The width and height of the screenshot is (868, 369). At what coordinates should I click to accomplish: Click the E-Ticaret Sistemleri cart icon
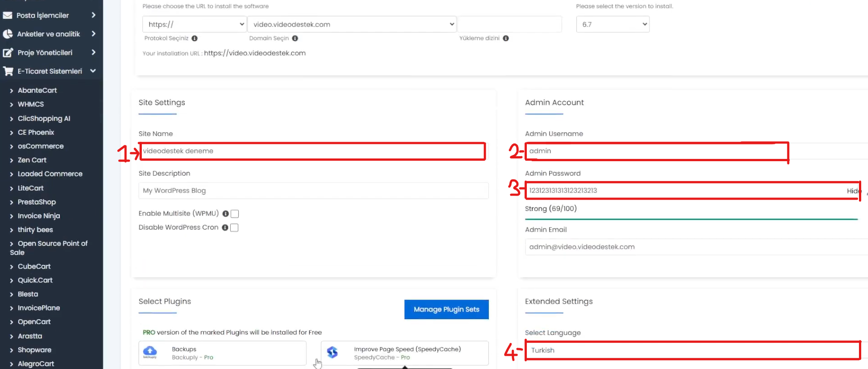tap(8, 71)
